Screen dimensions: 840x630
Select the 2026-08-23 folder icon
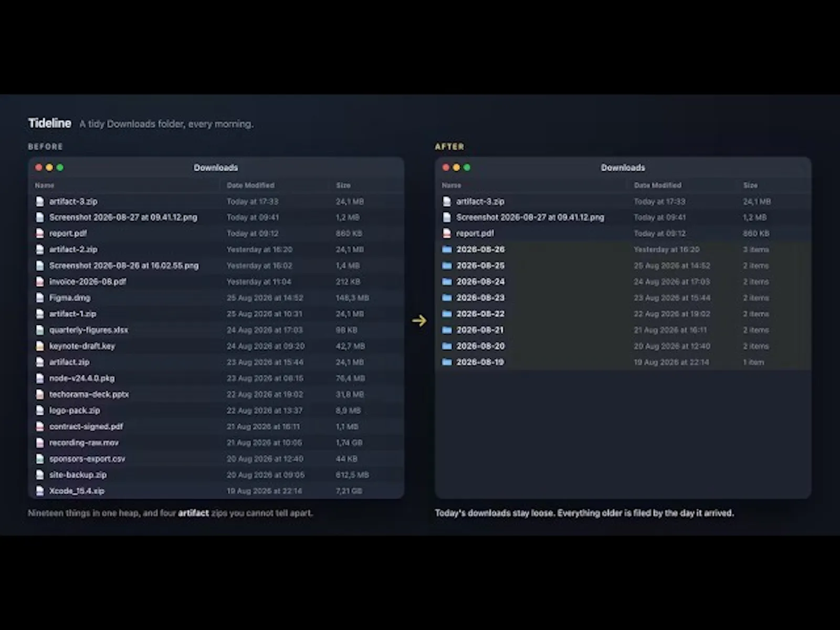pyautogui.click(x=447, y=298)
